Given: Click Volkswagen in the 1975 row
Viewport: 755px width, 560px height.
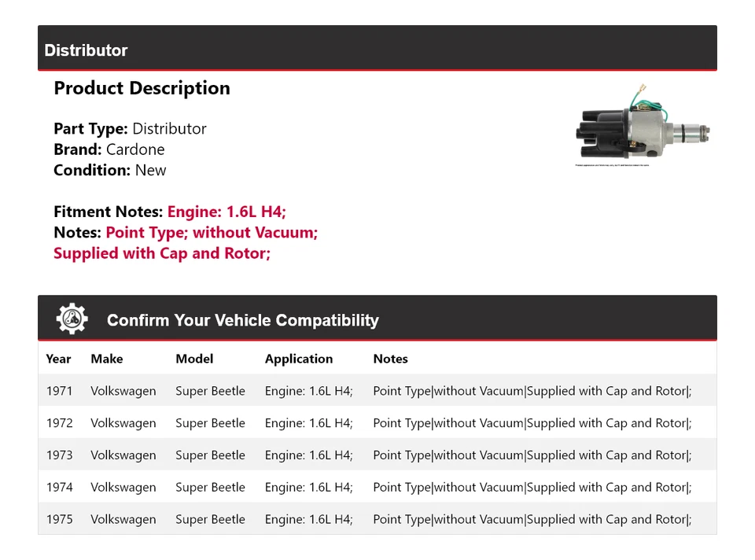Looking at the screenshot, I should coord(123,520).
